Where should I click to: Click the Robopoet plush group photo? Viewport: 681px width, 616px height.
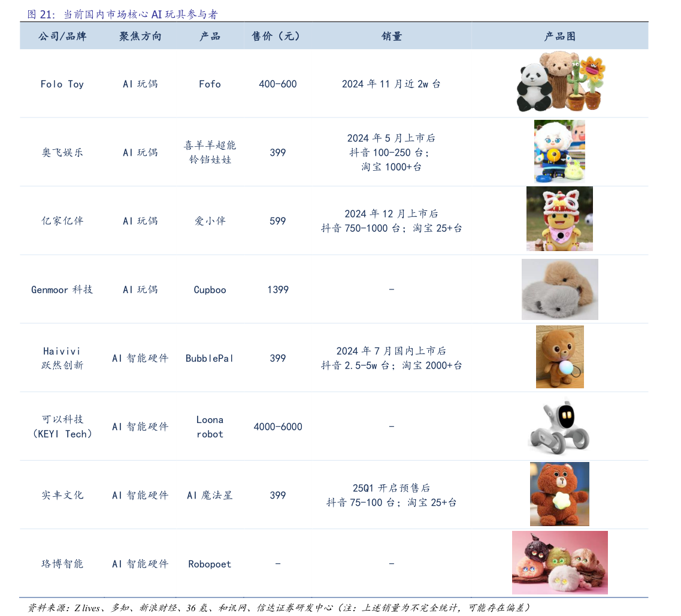pos(559,562)
